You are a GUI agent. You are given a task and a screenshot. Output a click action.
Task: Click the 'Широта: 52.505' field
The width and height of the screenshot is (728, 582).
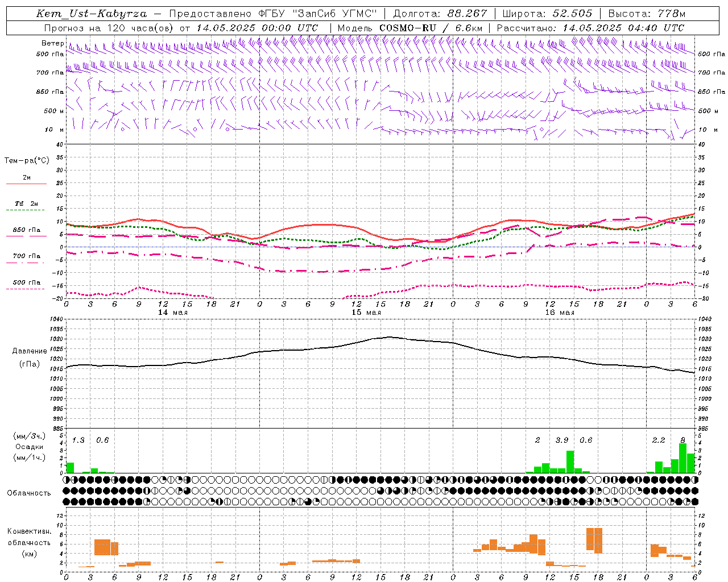547,14
